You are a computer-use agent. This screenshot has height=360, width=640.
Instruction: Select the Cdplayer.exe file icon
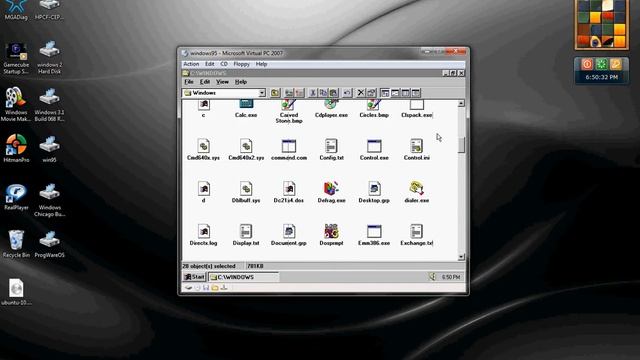click(x=331, y=109)
